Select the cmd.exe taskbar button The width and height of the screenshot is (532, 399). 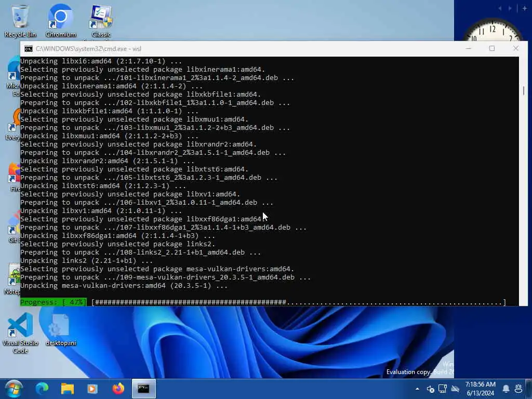click(x=143, y=389)
